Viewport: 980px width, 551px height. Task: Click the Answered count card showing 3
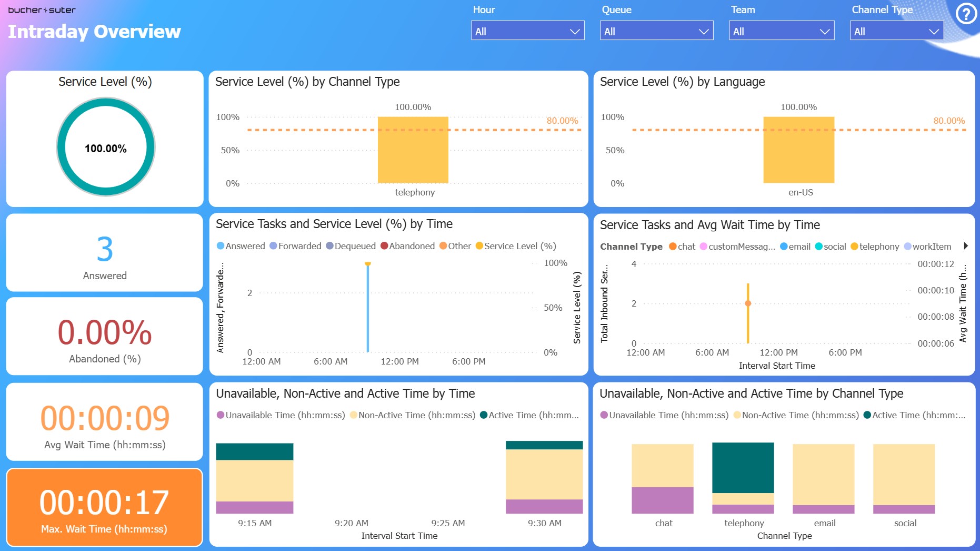105,252
